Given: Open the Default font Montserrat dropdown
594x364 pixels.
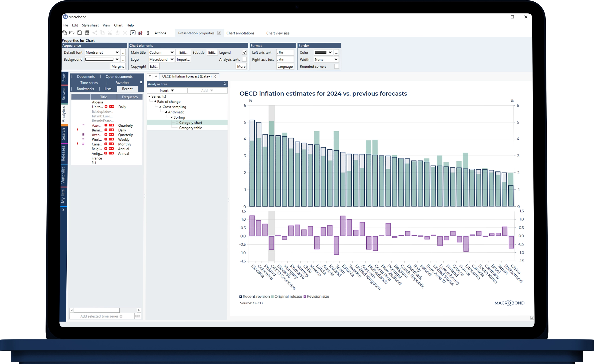Looking at the screenshot, I should 117,53.
